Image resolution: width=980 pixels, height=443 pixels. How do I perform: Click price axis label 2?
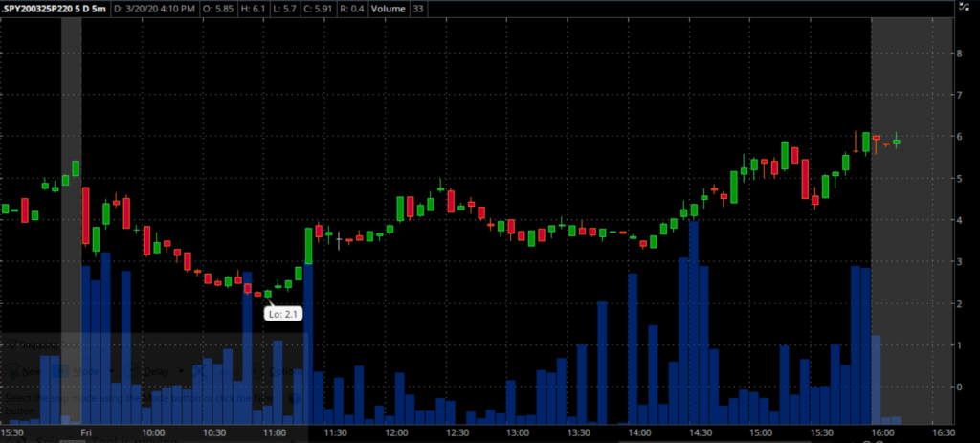point(960,303)
